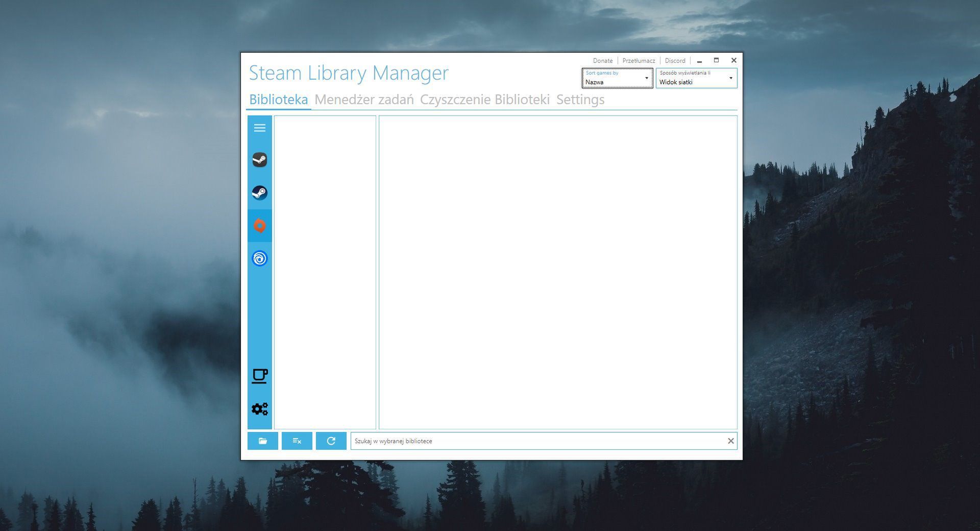Expand the Sposób wyświetlania combo box arrow
This screenshot has width=980, height=531.
[731, 78]
